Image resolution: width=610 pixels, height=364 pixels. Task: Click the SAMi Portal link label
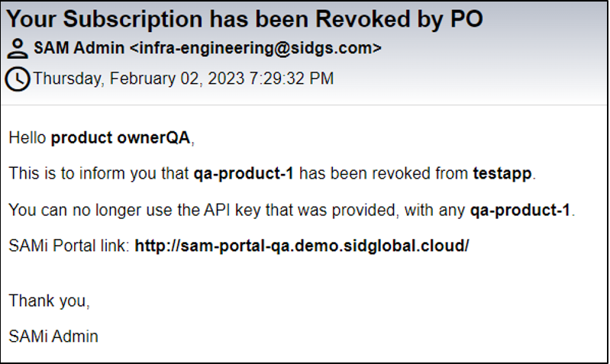69,246
